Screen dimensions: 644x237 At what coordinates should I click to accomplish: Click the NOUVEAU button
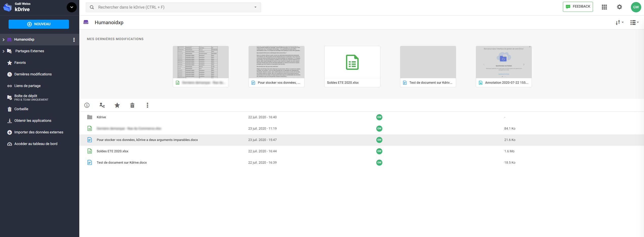click(x=39, y=24)
